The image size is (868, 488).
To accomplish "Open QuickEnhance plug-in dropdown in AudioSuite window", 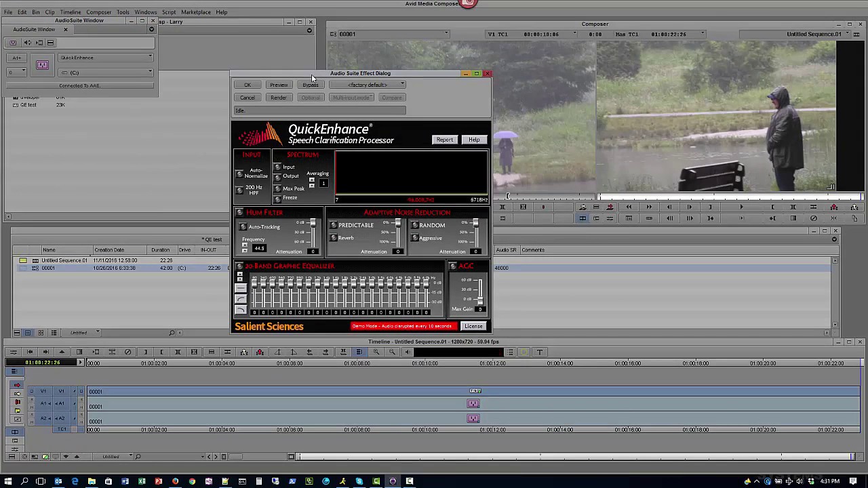I will pos(106,58).
